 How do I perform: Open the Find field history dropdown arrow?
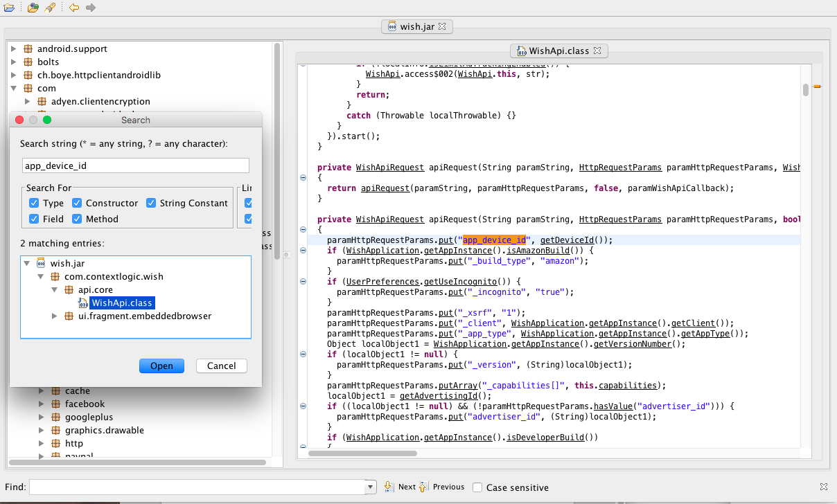tap(371, 487)
